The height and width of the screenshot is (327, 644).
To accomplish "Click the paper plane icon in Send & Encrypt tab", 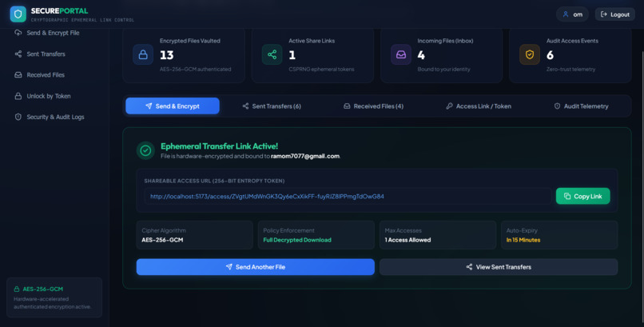I will tap(149, 106).
